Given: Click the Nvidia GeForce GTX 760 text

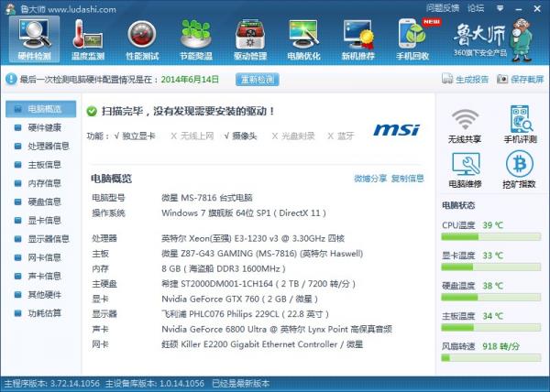Looking at the screenshot, I should coord(240,299).
